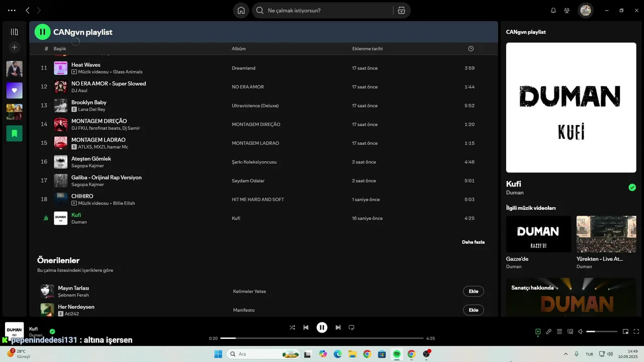
Task: Sort by Albüm column header
Action: (x=238, y=49)
